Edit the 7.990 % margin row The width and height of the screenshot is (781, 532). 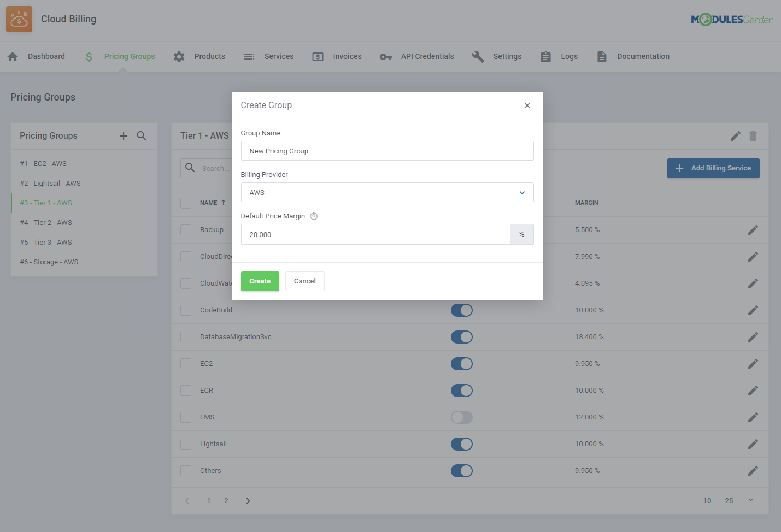click(753, 257)
